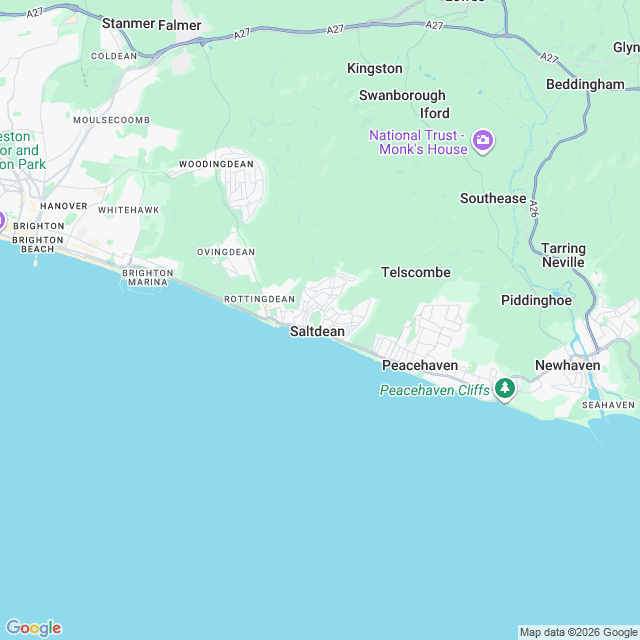The width and height of the screenshot is (640, 640).
Task: Select the BRIGHTON MARINA label
Action: tap(147, 278)
